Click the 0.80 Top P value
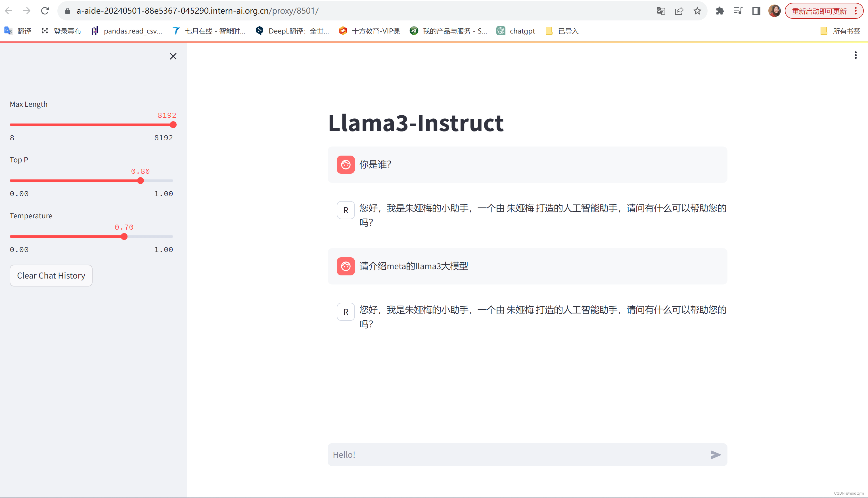The height and width of the screenshot is (498, 868). click(x=140, y=171)
